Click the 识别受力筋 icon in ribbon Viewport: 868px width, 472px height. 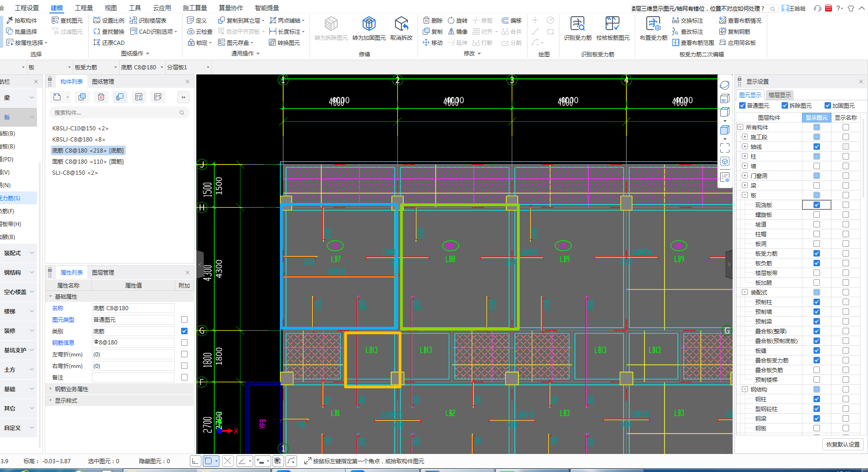[577, 24]
